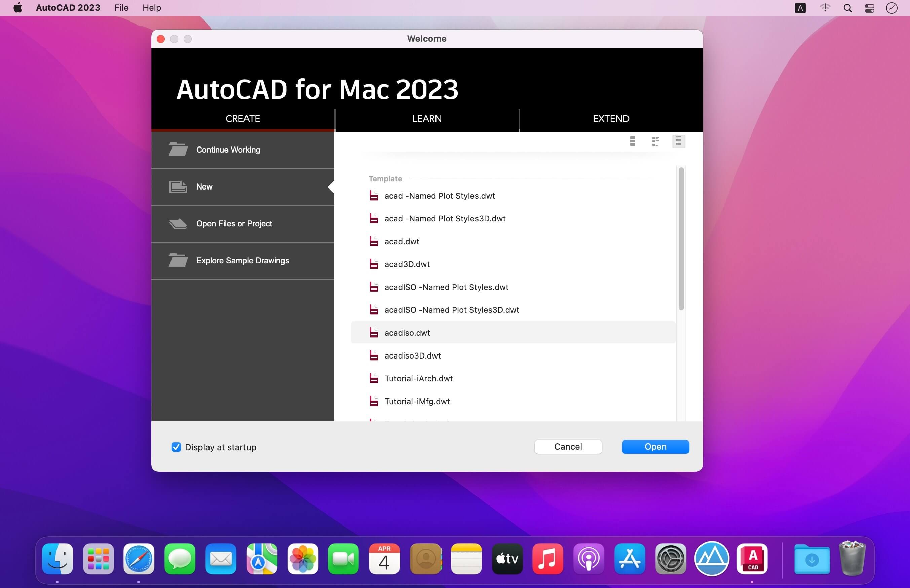910x588 pixels.
Task: Click the New drawing sidebar icon
Action: [x=177, y=186]
